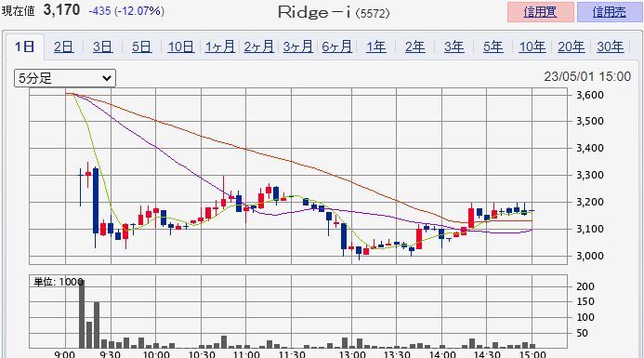Click the 3,000 price axis label
The image size is (644, 358).
point(590,256)
